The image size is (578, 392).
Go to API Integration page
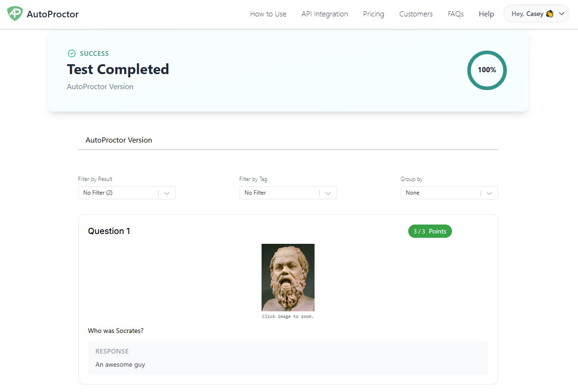coord(324,14)
